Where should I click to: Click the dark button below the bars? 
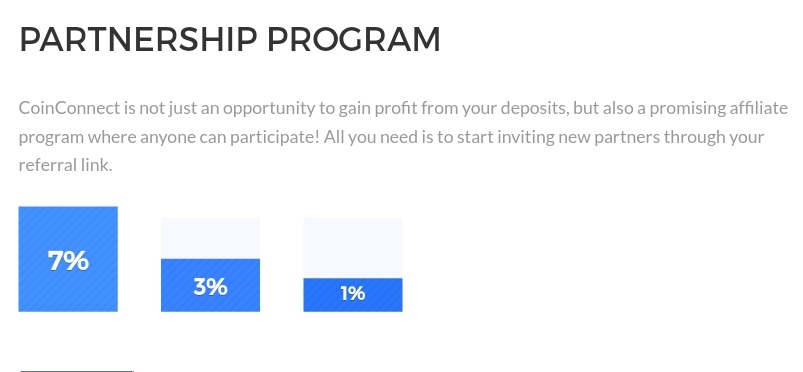(x=77, y=370)
